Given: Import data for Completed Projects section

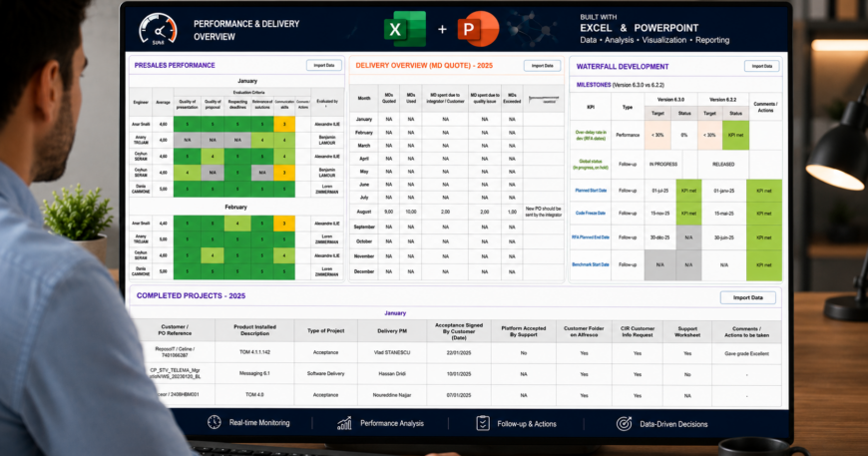Looking at the screenshot, I should pos(748,297).
